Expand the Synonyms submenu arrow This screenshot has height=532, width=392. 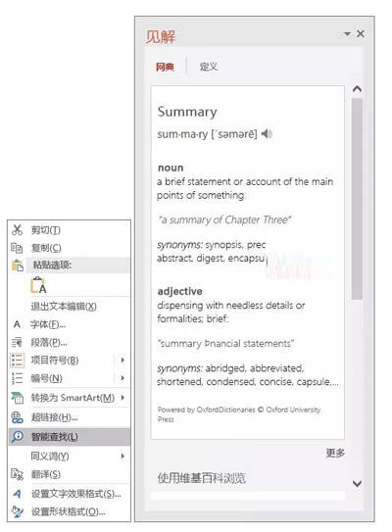pos(122,456)
